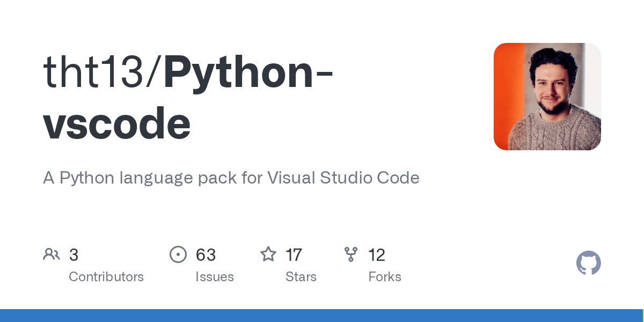644x322 pixels.
Task: Click the Issues circle-dot icon
Action: click(178, 254)
